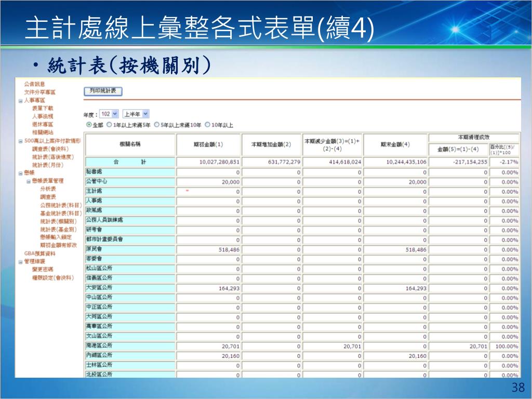532x399 pixels.
Task: Select the 全部 radio button
Action: tap(89, 125)
